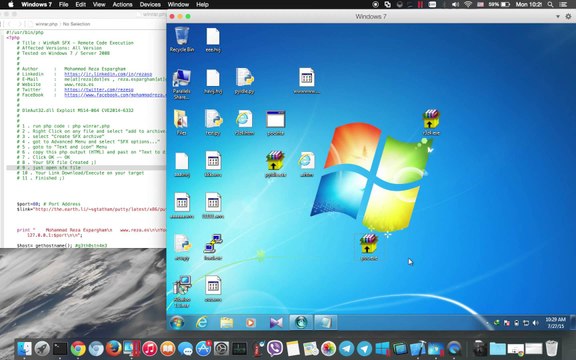
Task: Click the Mon 10:21 menu bar clock
Action: pyautogui.click(x=529, y=4)
